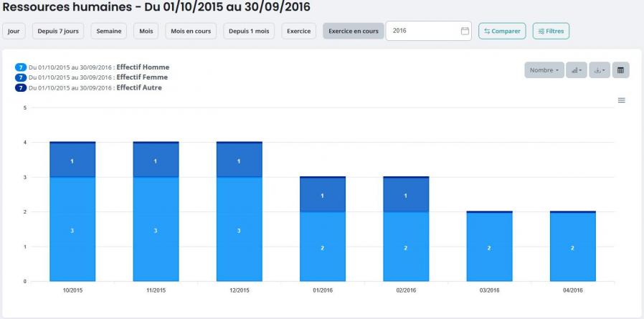
Task: Select the Exercice period
Action: (x=298, y=32)
